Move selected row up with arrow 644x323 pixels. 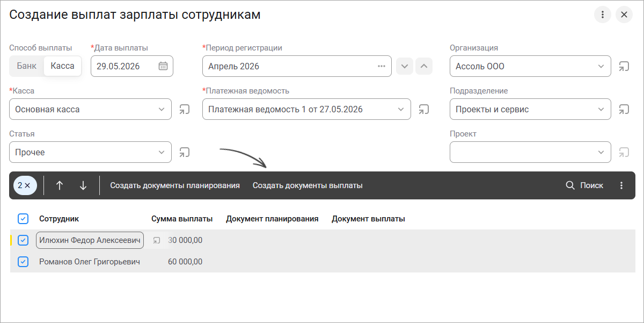(x=60, y=185)
